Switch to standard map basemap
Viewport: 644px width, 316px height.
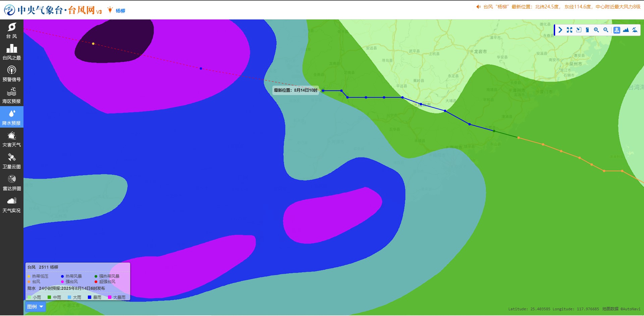(617, 30)
